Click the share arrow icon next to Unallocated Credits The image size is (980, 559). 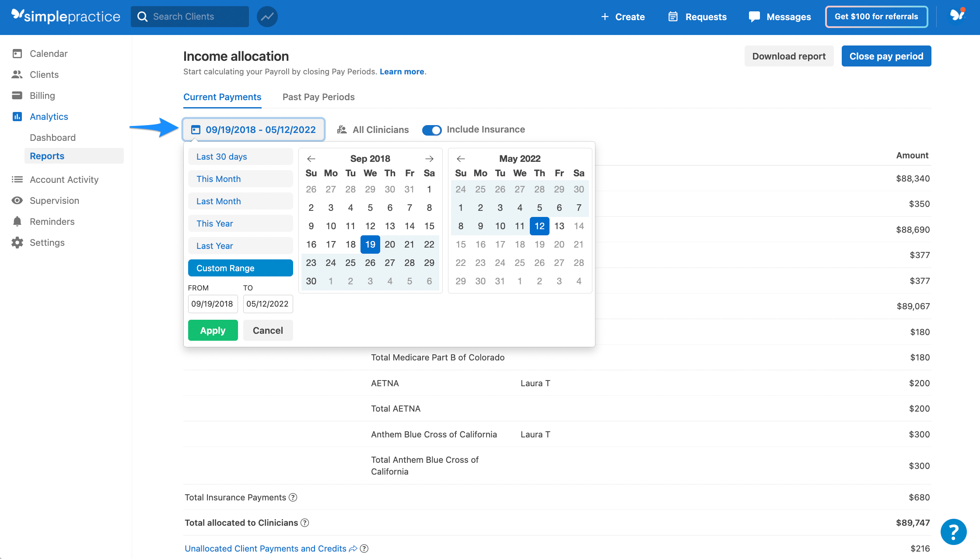pos(353,549)
